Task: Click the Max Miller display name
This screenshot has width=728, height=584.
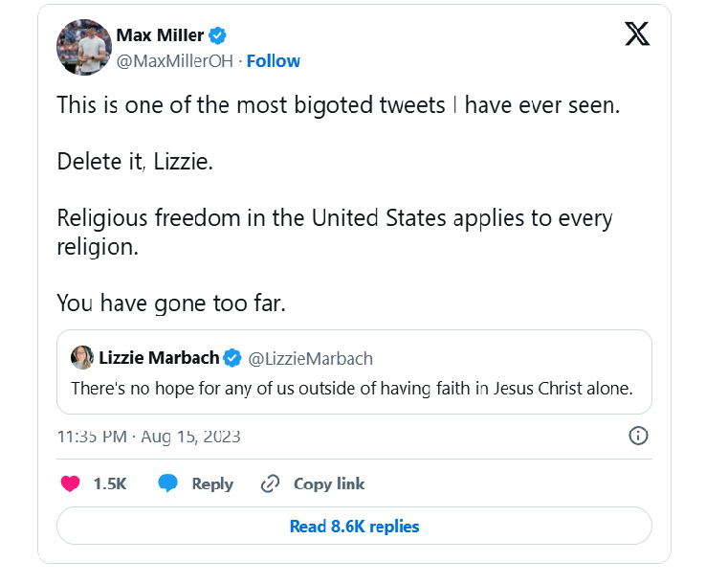Action: coord(160,35)
